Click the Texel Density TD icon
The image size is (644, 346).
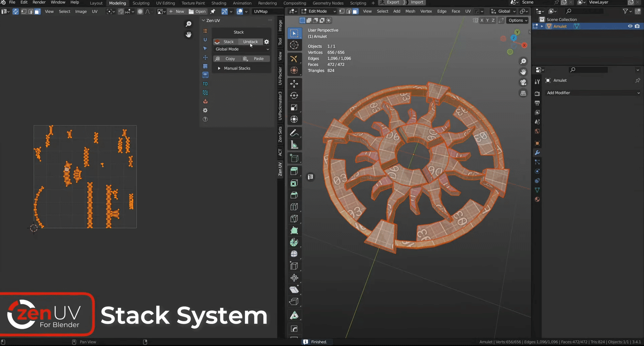click(x=205, y=84)
